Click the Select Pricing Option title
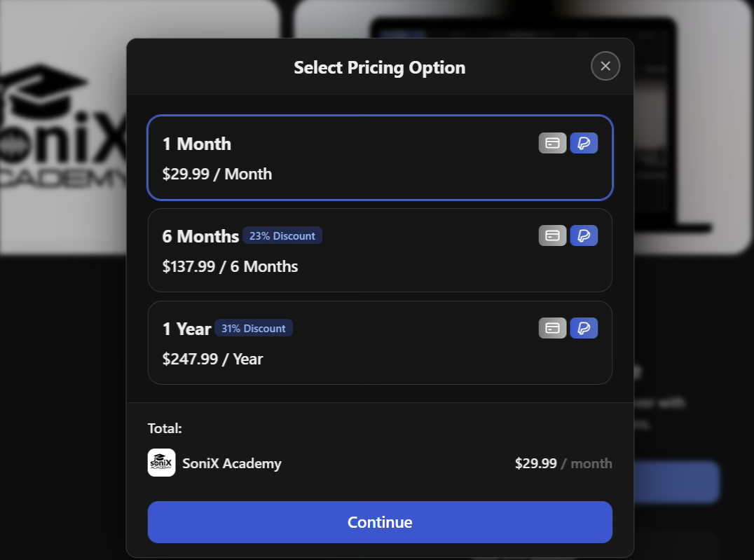The image size is (754, 560). (379, 67)
